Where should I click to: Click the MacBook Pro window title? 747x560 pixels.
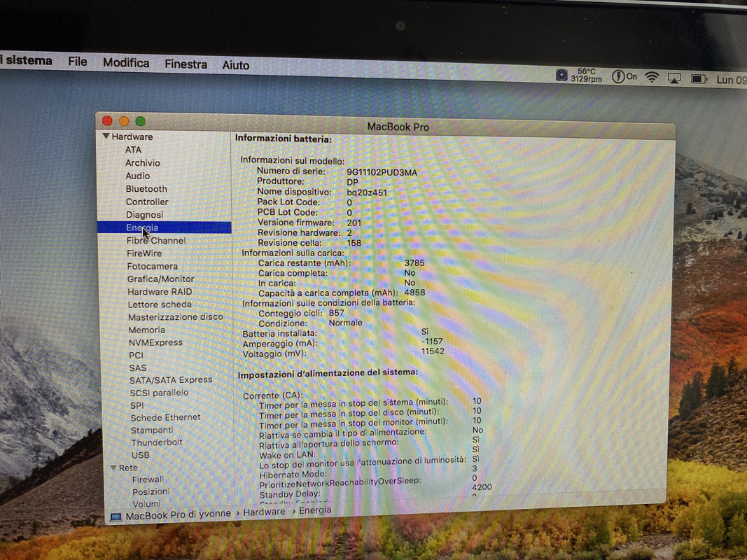(x=398, y=127)
